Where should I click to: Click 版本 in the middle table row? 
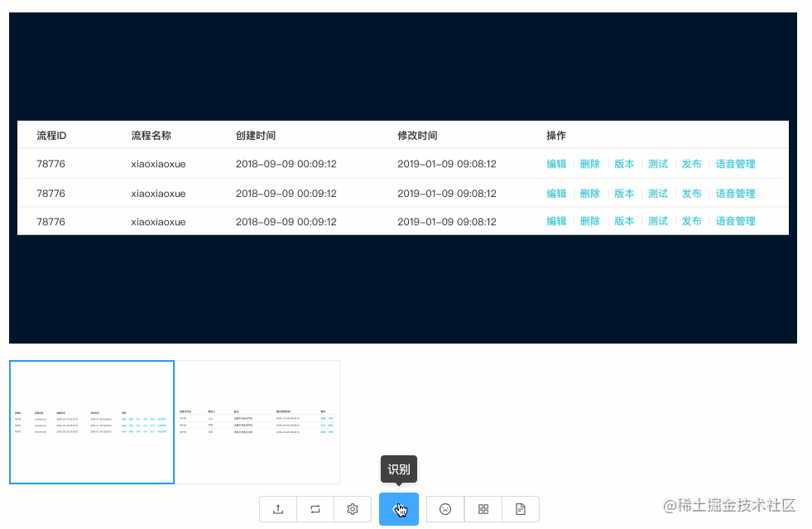[624, 194]
